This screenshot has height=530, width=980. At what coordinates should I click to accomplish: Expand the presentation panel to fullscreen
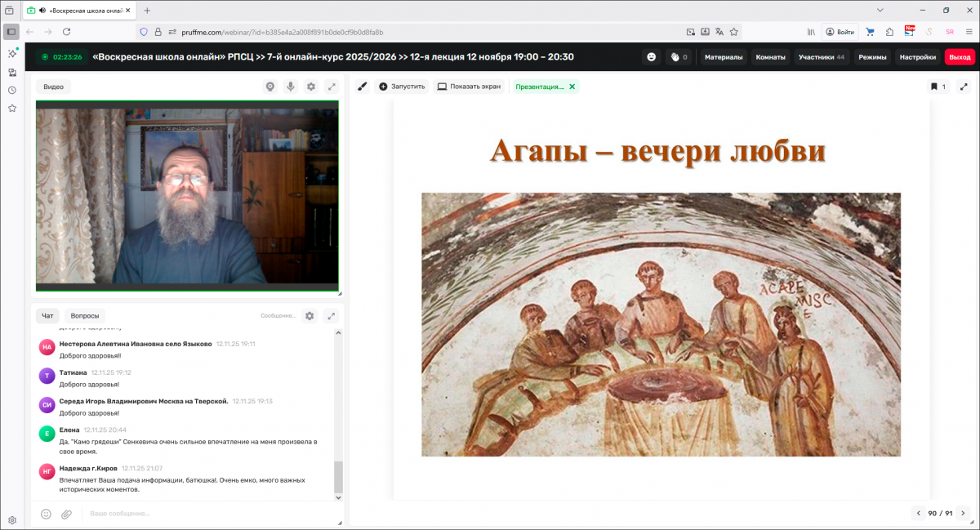[x=965, y=86]
